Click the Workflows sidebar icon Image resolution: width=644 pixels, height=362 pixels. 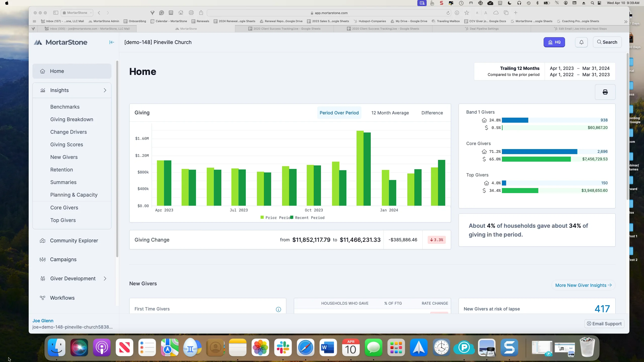coord(43,298)
